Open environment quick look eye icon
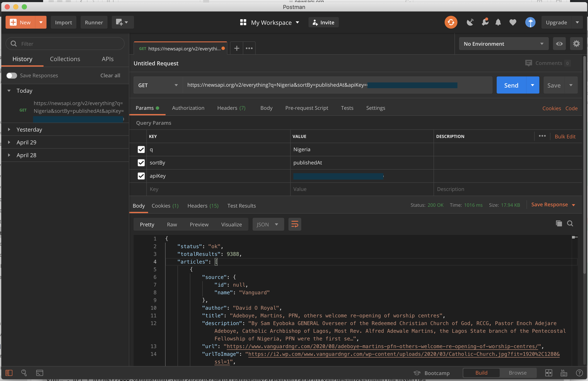This screenshot has height=381, width=588. [x=559, y=44]
